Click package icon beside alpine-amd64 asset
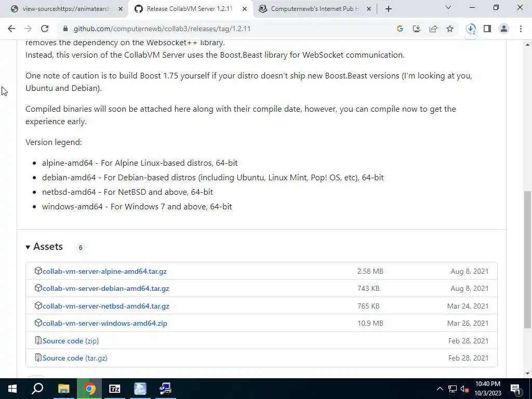The image size is (532, 399). [x=38, y=271]
